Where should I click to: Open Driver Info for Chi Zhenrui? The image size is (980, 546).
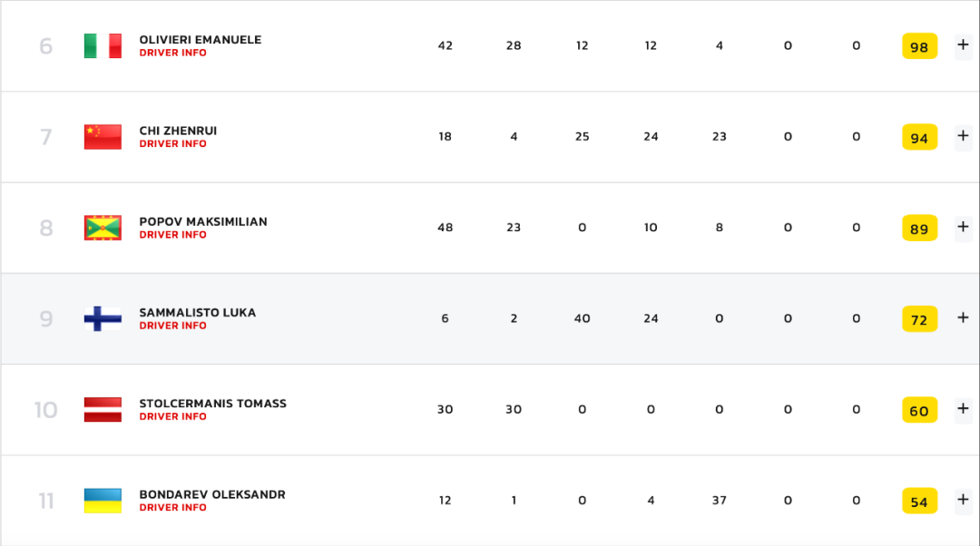pyautogui.click(x=172, y=143)
